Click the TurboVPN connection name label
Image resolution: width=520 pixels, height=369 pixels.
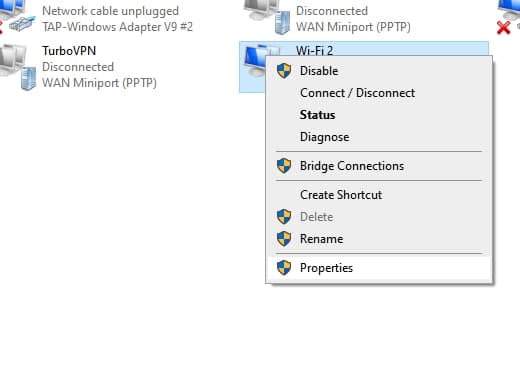69,51
